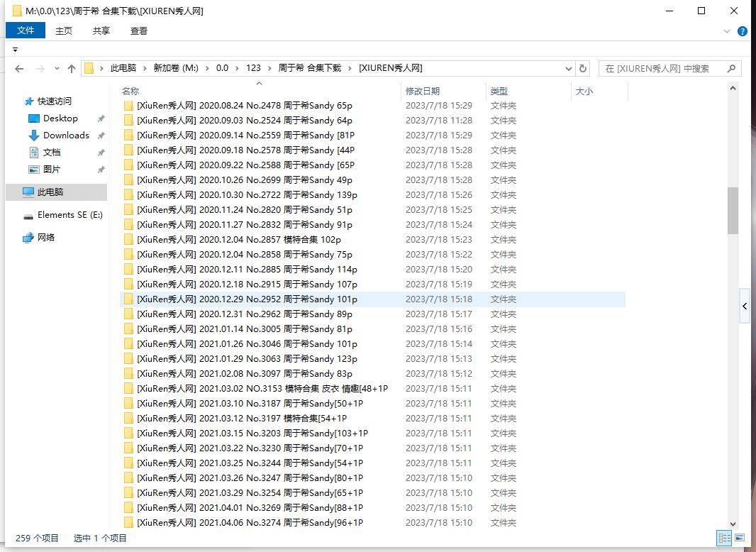The image size is (756, 552).
Task: Open the 共享 ribbon tab
Action: [101, 31]
